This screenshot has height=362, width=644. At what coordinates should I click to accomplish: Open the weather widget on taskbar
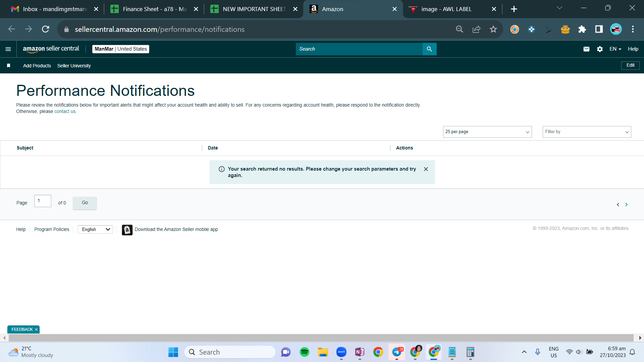pos(31,352)
